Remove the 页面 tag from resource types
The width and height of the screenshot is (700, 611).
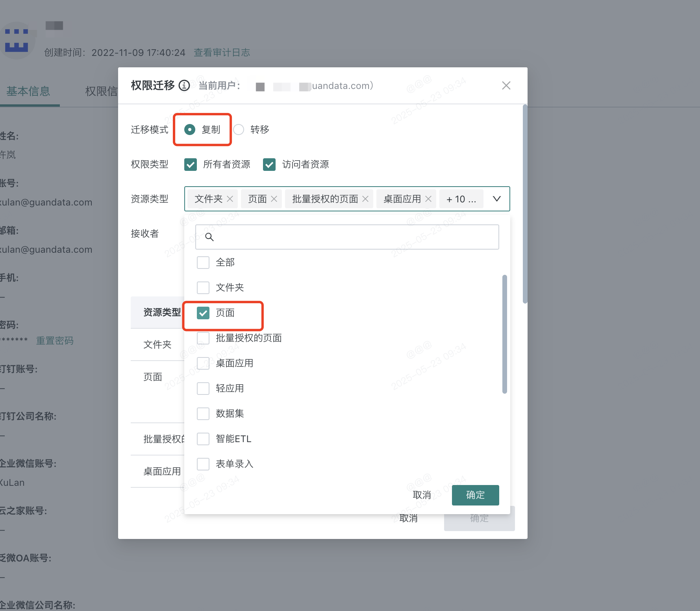274,199
